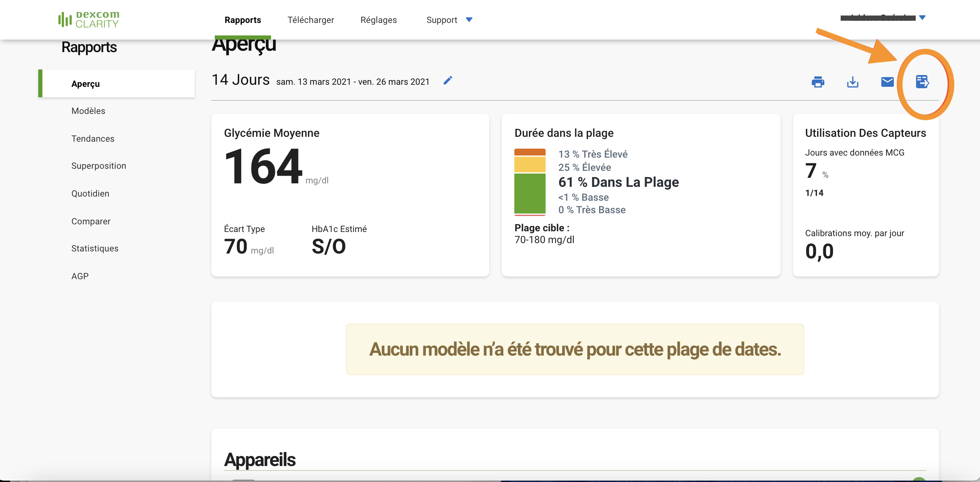Click the 'Durée dans la plage' title

tap(564, 133)
